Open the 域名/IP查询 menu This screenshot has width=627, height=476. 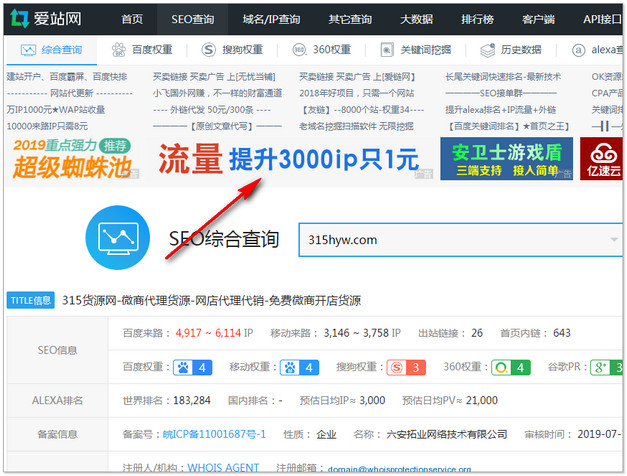point(271,19)
